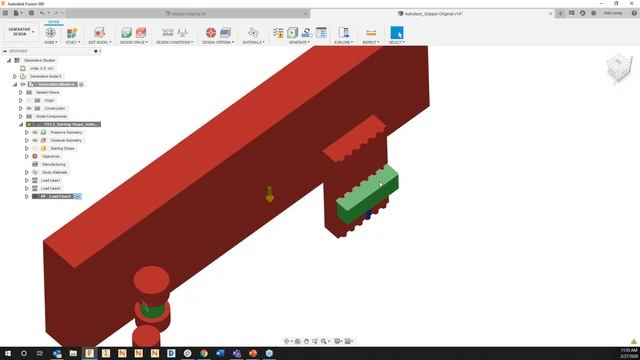This screenshot has width=640, height=360.
Task: Click the yellow warning triangle icon
Action: 634,341
